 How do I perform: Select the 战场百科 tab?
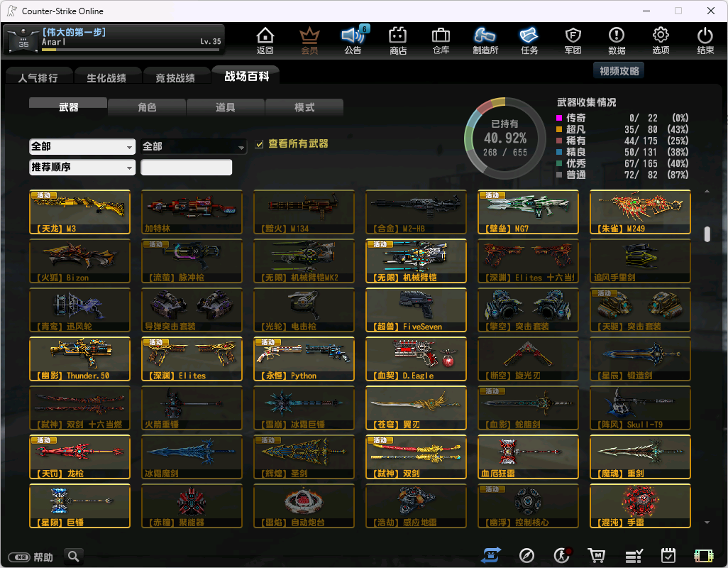pos(246,76)
